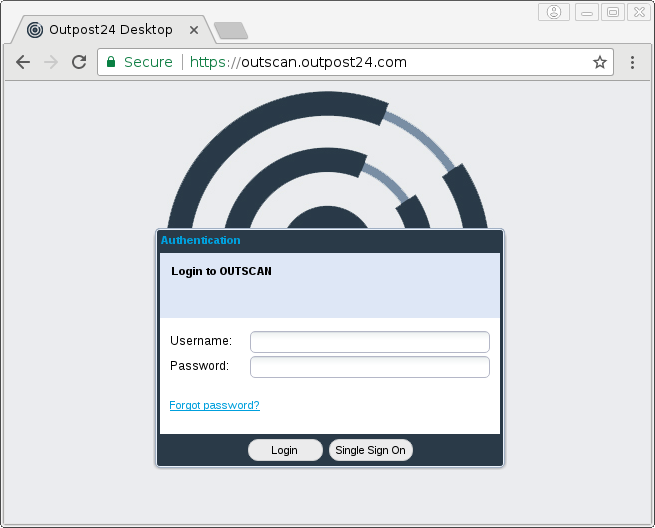Click into the Username field
Viewport: 655px width, 528px height.
point(370,342)
